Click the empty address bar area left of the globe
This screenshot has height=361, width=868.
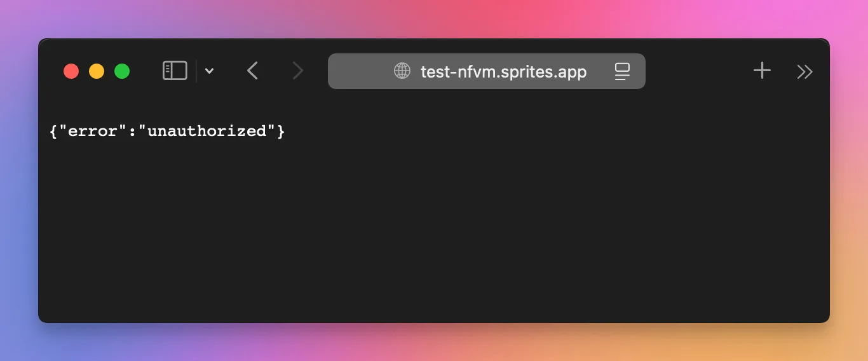click(x=360, y=71)
